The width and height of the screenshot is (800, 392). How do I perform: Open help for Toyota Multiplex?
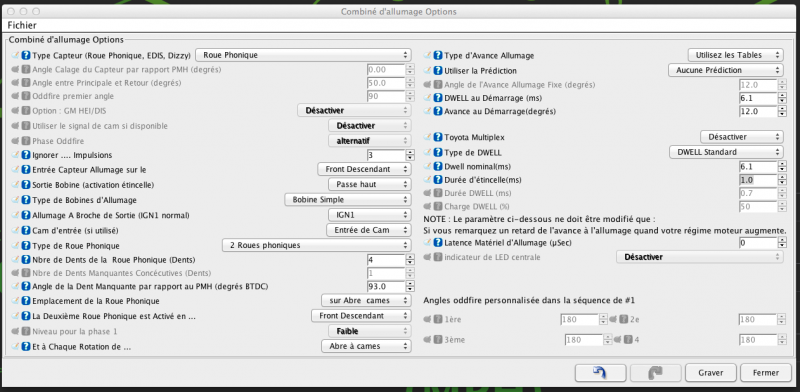click(x=438, y=137)
